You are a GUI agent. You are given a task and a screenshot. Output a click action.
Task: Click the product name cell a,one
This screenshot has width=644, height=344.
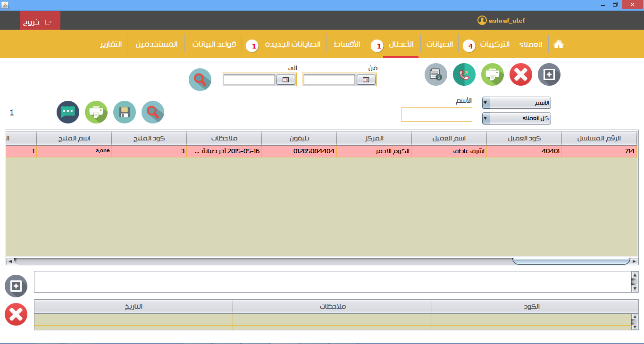pos(74,151)
